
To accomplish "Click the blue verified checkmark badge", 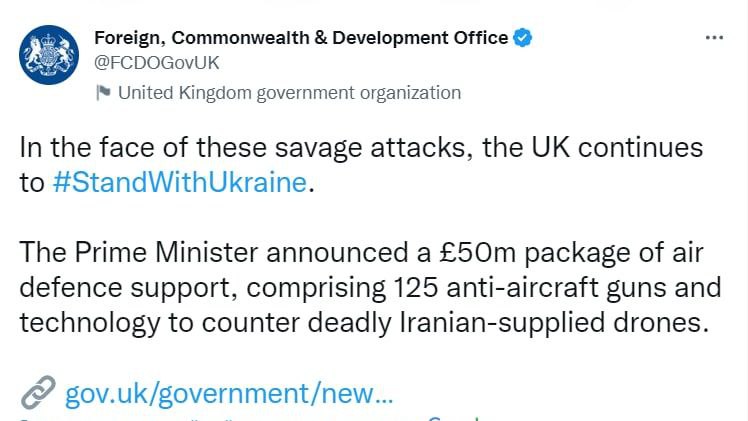I will pyautogui.click(x=523, y=38).
